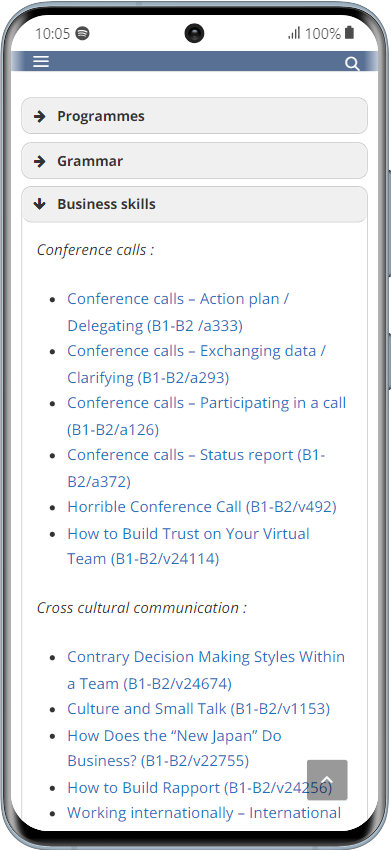Open How Does the "New Japan" Do Business?

[x=174, y=748]
